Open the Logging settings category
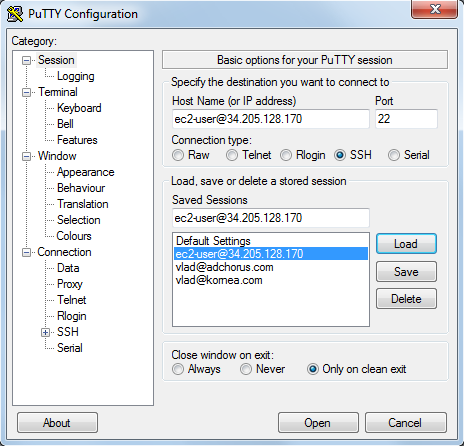The height and width of the screenshot is (446, 464). click(x=76, y=76)
